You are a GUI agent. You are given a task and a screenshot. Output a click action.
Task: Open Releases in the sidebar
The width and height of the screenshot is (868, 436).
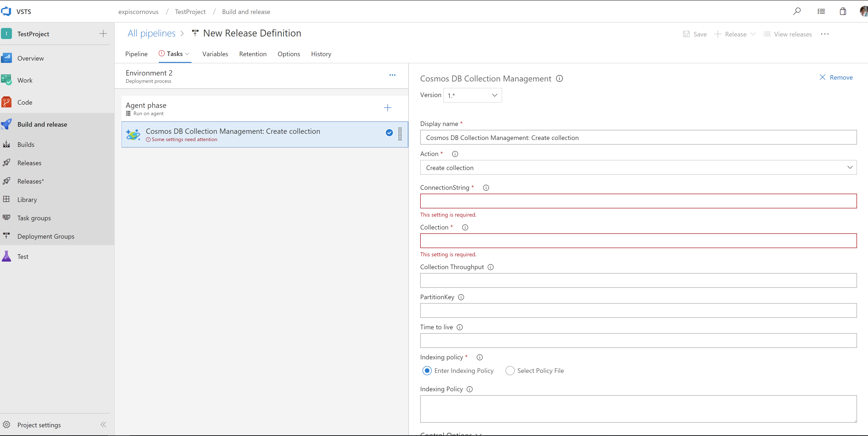pyautogui.click(x=29, y=163)
